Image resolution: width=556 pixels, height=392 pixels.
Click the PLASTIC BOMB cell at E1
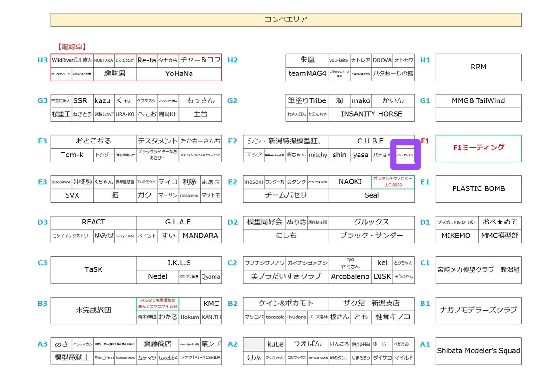pos(478,189)
